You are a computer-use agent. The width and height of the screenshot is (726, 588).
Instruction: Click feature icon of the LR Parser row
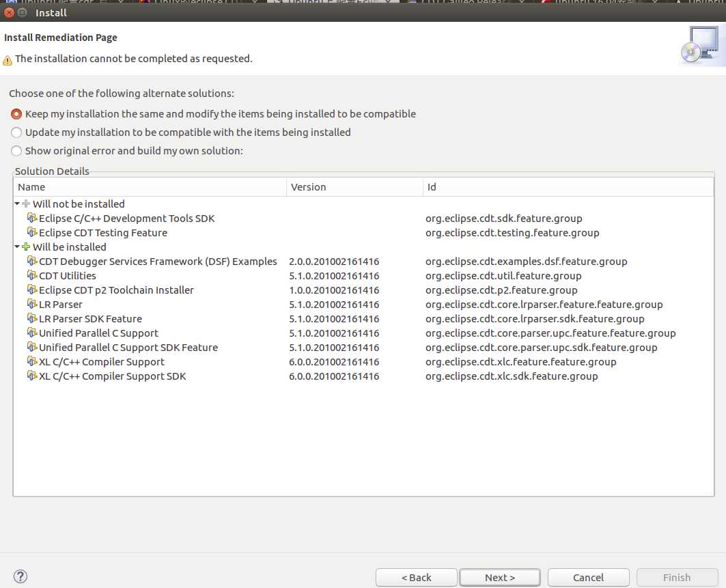point(32,304)
